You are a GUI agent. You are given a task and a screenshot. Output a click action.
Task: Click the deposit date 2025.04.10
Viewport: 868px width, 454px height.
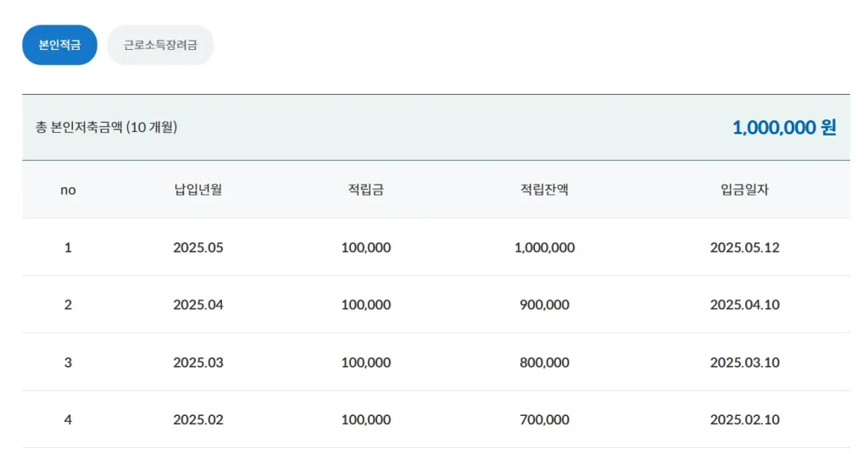744,305
